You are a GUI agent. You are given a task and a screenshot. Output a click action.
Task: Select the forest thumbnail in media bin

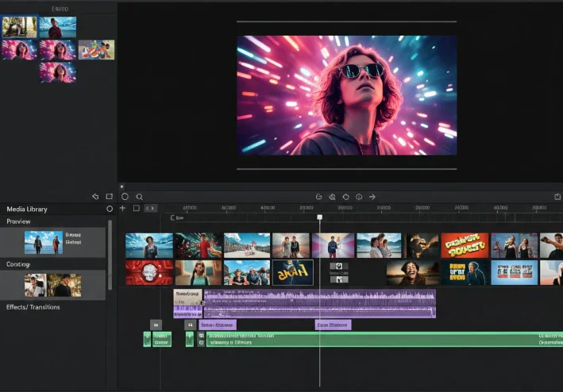[x=19, y=27]
